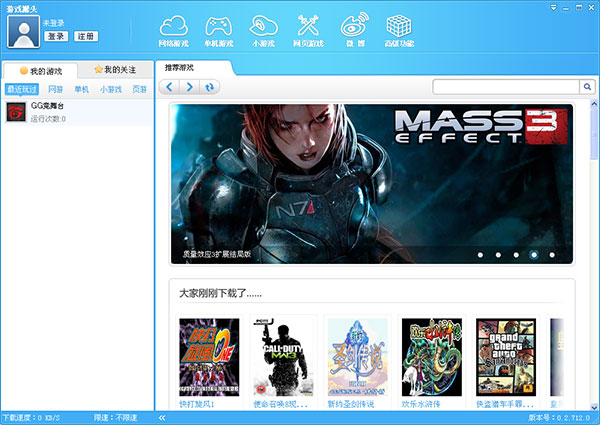Select the fifth banner slide dot
600x425 pixels.
[552, 255]
